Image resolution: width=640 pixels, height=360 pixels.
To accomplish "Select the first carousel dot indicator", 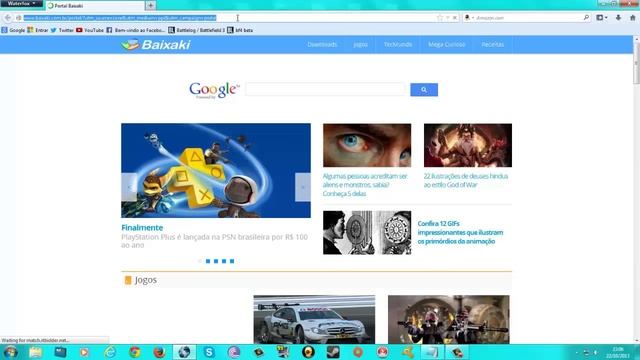I will 200,261.
